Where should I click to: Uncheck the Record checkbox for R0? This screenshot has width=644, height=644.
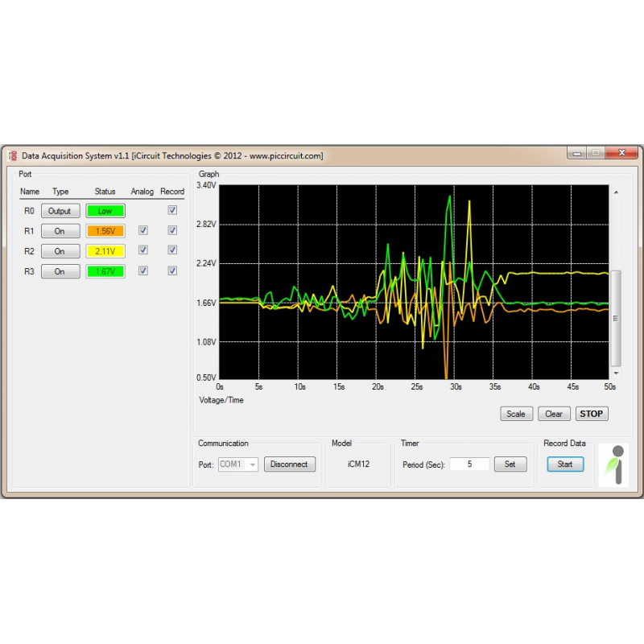pos(171,210)
